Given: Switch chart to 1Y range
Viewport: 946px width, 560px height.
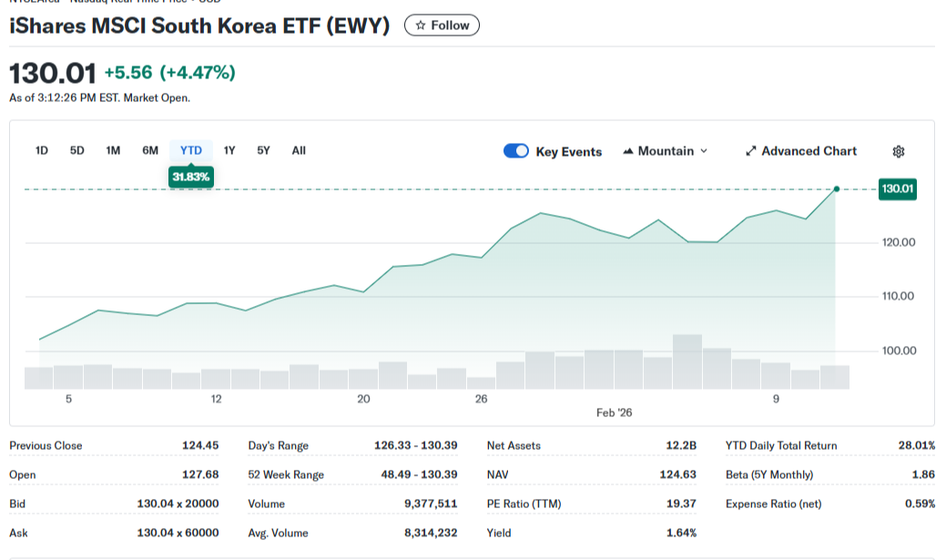Looking at the screenshot, I should pos(229,150).
